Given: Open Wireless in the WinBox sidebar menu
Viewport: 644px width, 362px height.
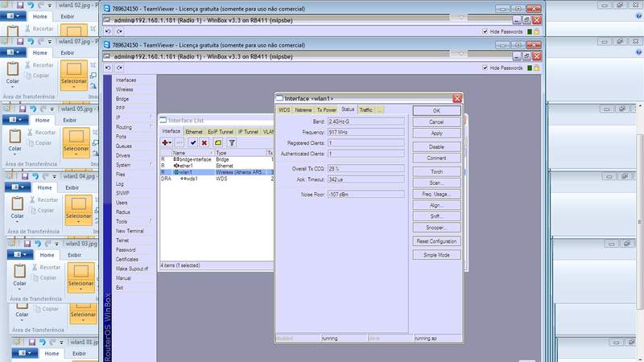Looking at the screenshot, I should [x=125, y=89].
